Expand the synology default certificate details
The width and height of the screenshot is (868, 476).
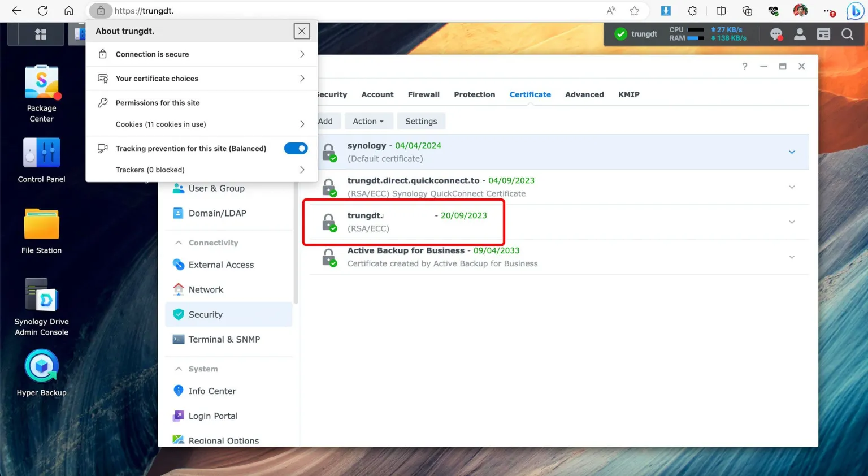tap(791, 152)
